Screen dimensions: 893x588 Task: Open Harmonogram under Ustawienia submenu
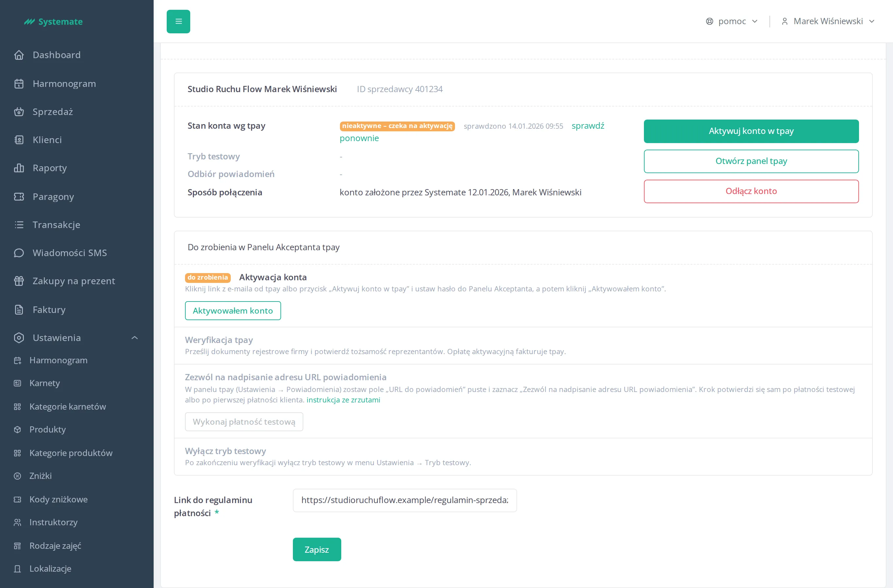pyautogui.click(x=58, y=360)
